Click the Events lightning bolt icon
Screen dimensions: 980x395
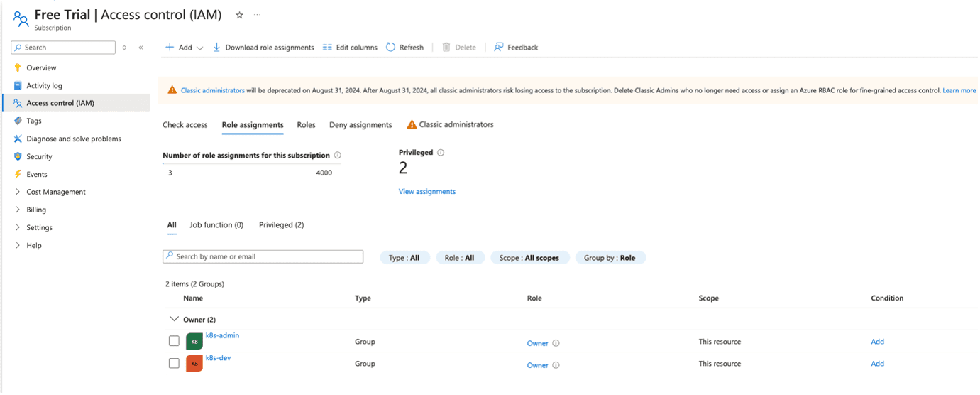pyautogui.click(x=18, y=174)
